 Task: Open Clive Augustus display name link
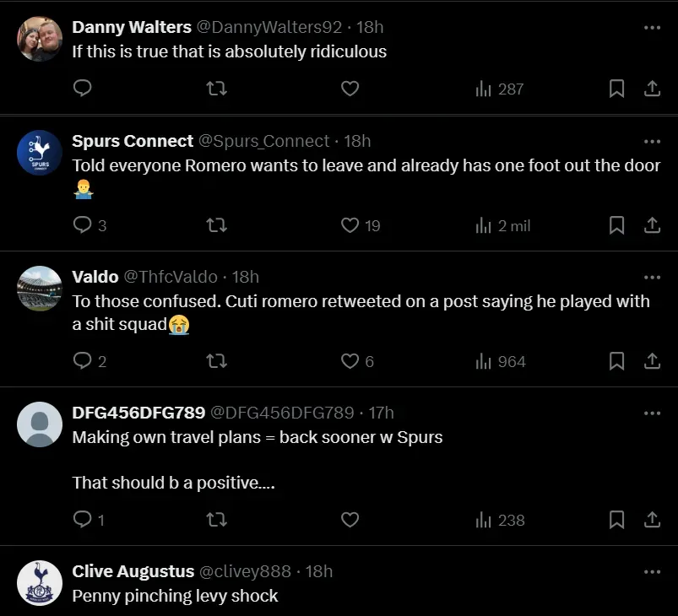coord(133,571)
